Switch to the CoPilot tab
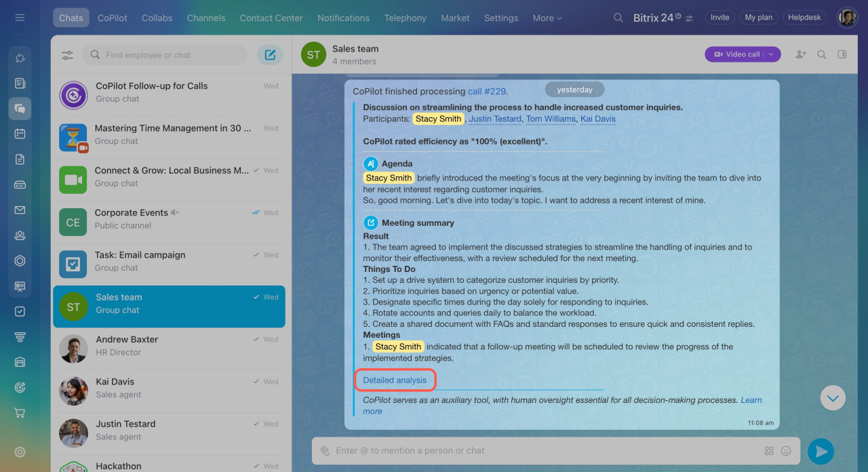868x472 pixels. [112, 18]
